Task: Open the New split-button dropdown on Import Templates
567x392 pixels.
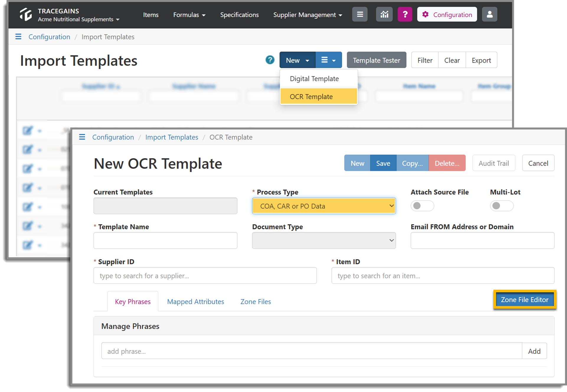Action: [298, 60]
